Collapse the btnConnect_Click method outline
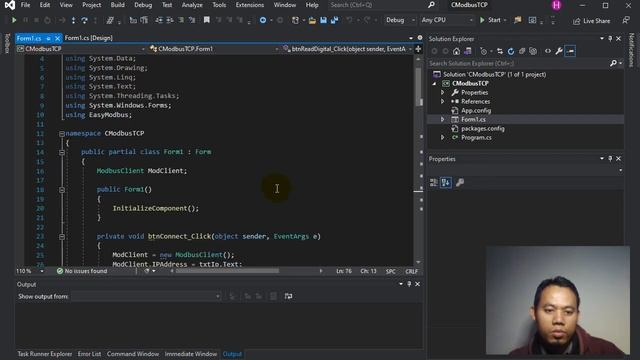 [62, 236]
